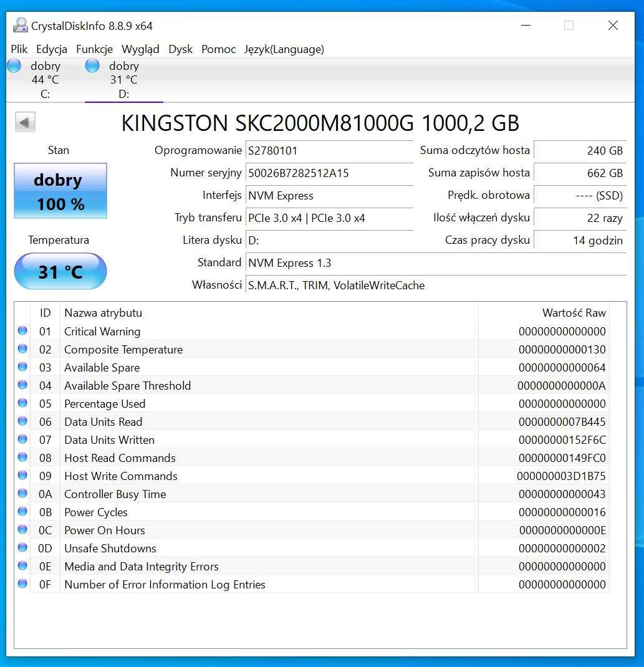Click the Unsafe Shutdowns status dot

pos(23,548)
